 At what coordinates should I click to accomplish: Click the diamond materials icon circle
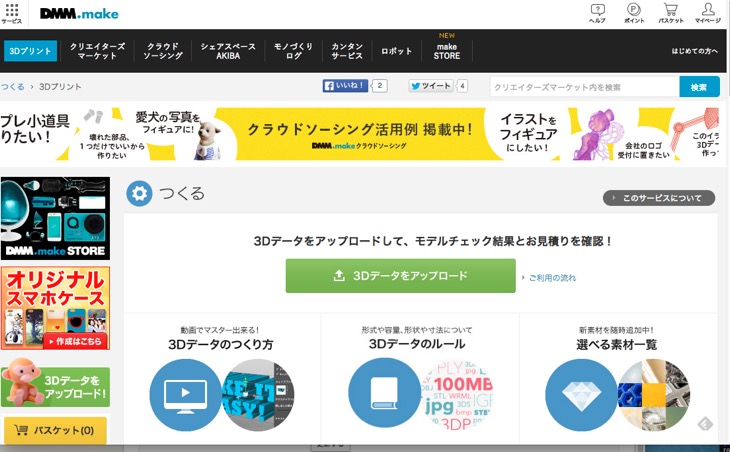(x=582, y=394)
